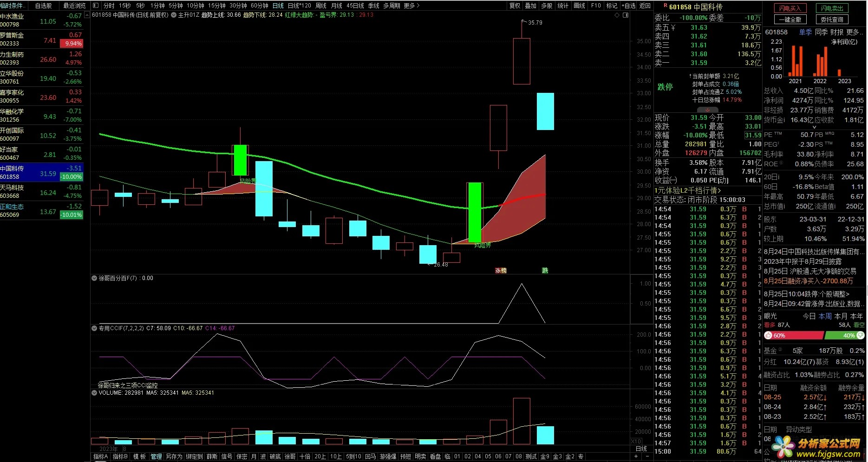The width and height of the screenshot is (868, 462).
Task: Select 天马科技 603668 in the watchlist
Action: tap(42, 191)
